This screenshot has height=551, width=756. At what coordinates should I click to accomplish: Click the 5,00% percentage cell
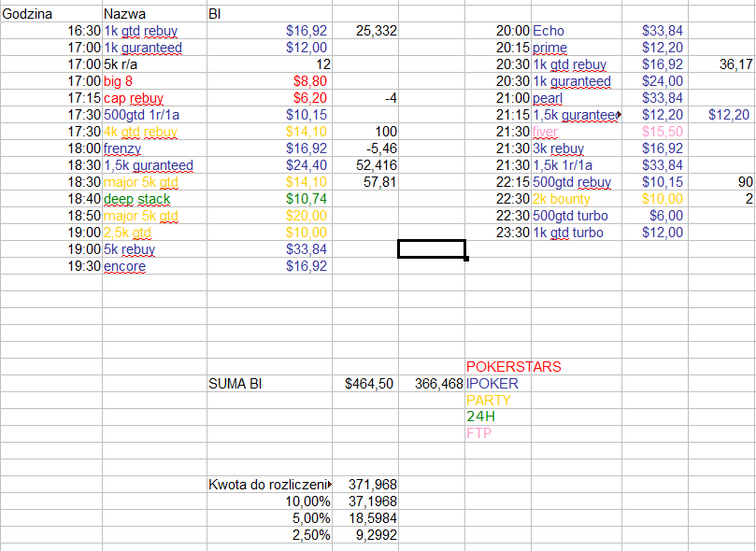pos(269,518)
